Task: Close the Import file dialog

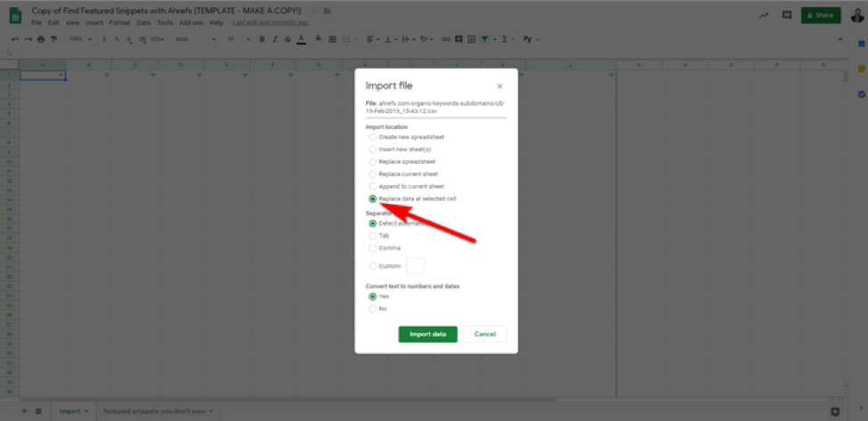Action: click(x=499, y=86)
